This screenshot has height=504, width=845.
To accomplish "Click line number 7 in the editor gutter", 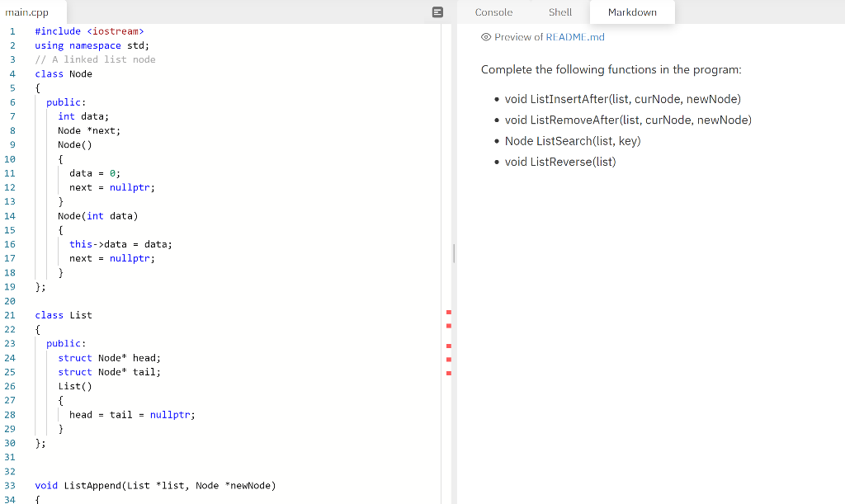I will [x=12, y=116].
